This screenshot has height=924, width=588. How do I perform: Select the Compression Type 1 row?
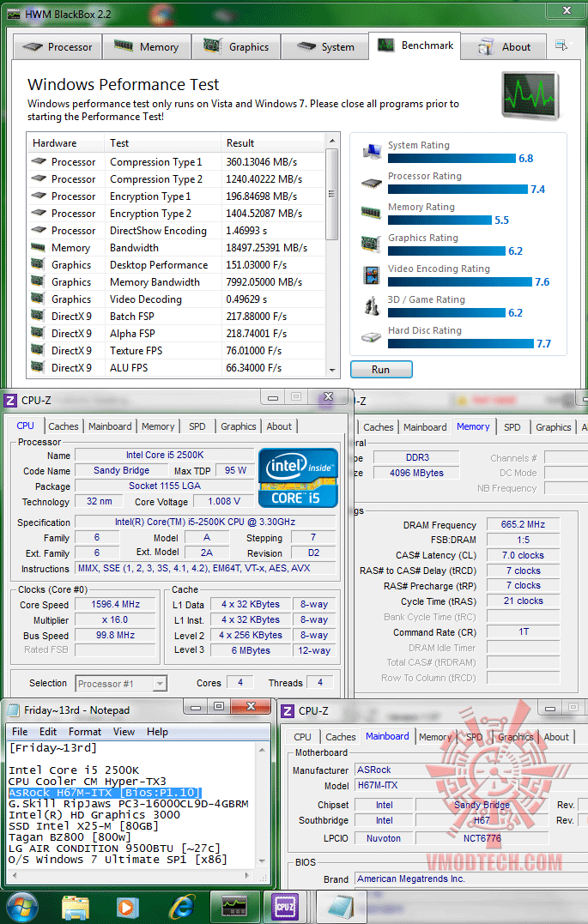pos(176,162)
